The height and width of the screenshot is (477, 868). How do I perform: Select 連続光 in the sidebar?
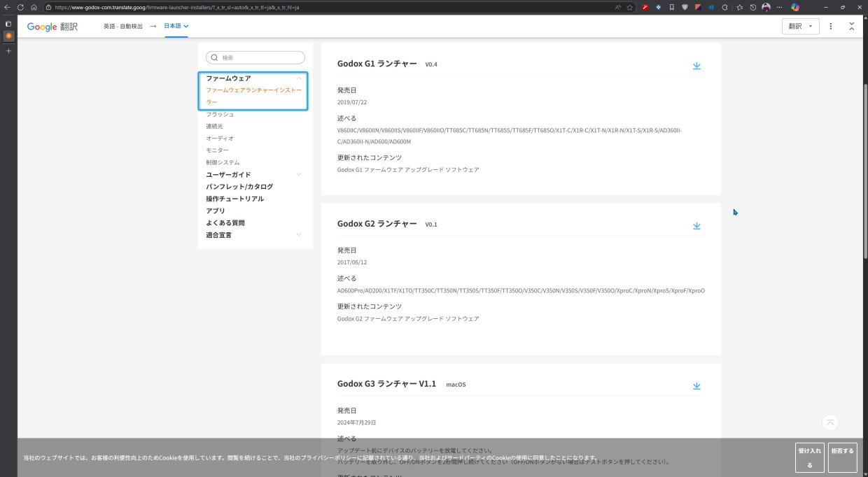click(x=214, y=127)
